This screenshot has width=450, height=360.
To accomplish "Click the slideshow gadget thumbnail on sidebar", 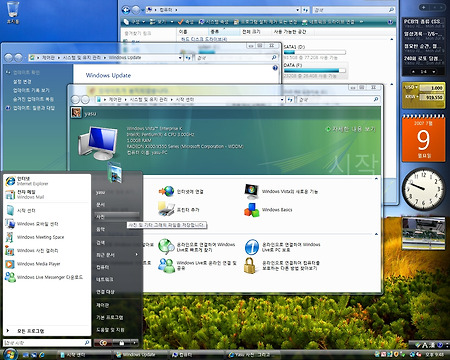I will [x=423, y=233].
